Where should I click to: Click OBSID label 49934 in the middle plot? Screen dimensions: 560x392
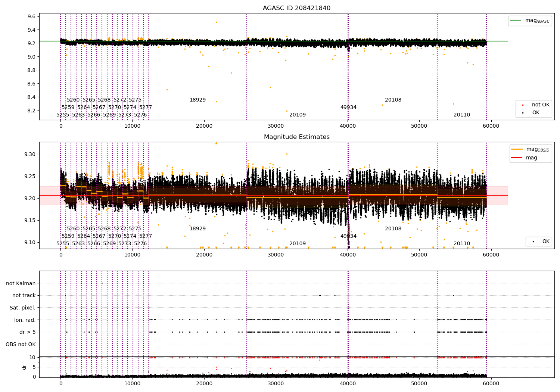tap(348, 236)
